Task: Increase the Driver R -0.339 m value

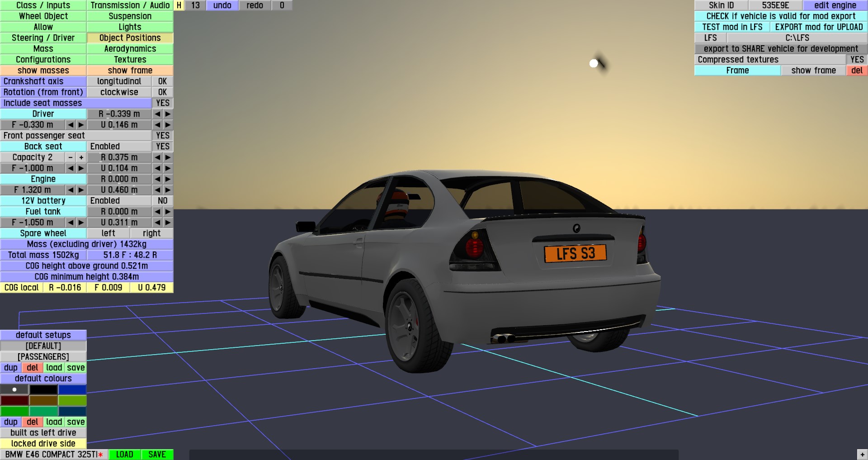Action: 168,114
